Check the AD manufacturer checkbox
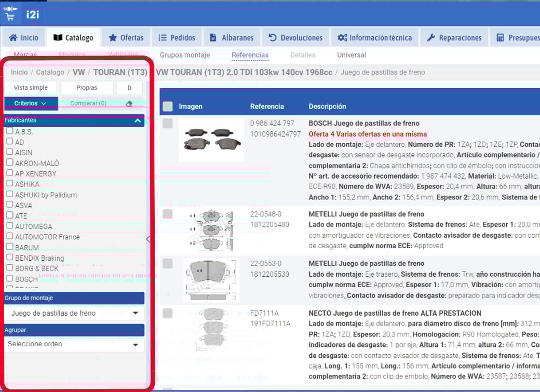This screenshot has width=540, height=392. (x=10, y=141)
